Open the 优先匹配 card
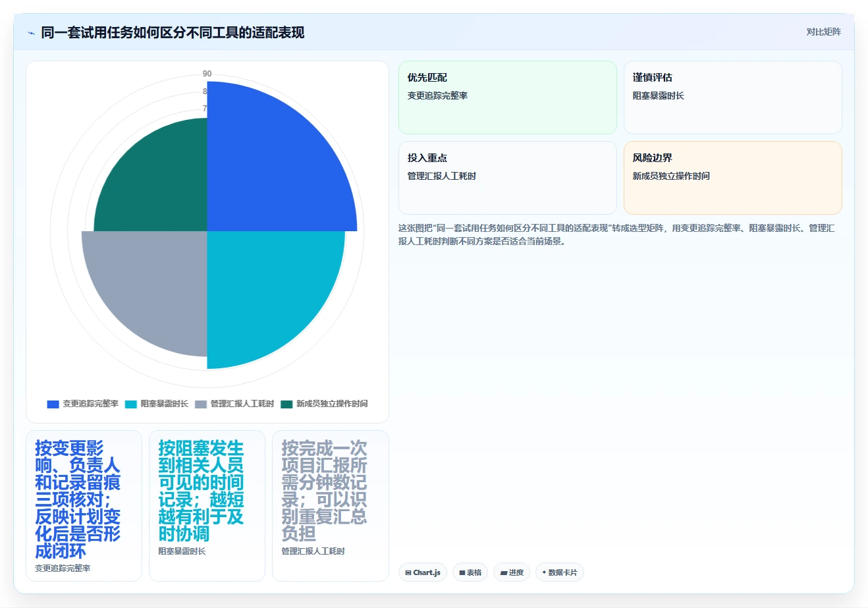The width and height of the screenshot is (868, 608). (x=508, y=97)
